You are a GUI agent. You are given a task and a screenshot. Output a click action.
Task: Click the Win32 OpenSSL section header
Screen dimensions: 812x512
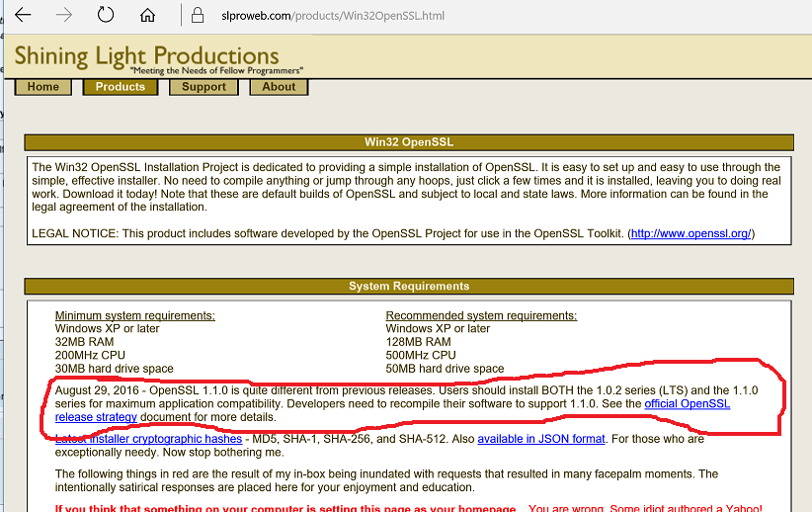408,142
